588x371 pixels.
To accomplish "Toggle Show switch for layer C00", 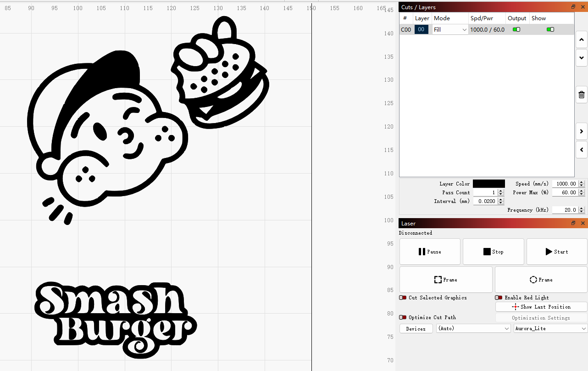I will (550, 29).
